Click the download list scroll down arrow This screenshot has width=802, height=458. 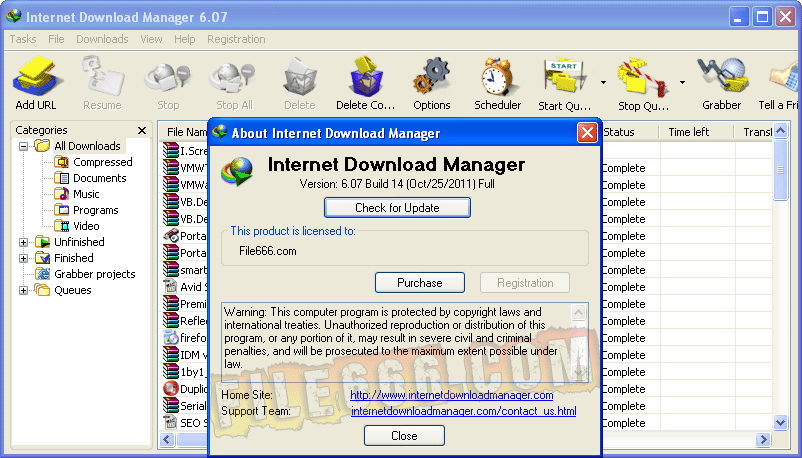(x=781, y=422)
